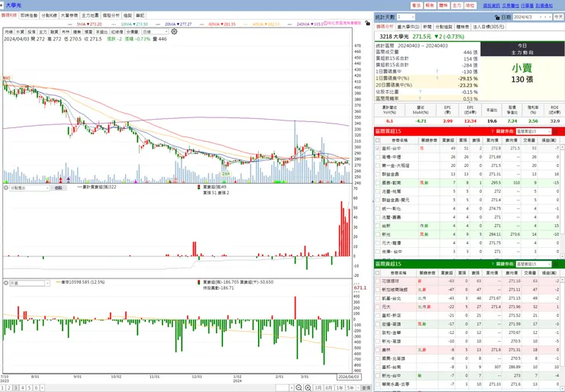The image size is (565, 392).
Task: Click the 主力 red button at top
Action: tap(457, 5)
